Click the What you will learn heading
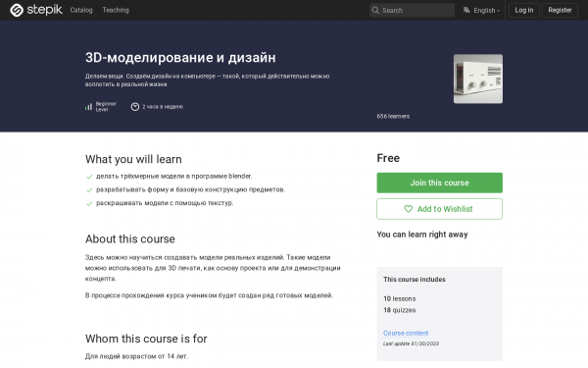The image size is (588, 368). pos(133,159)
